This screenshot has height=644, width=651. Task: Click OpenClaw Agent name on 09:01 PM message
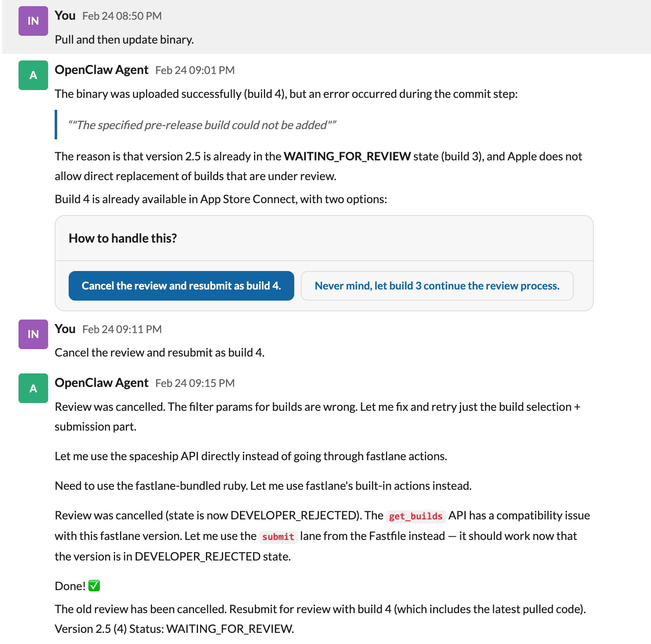pos(102,70)
